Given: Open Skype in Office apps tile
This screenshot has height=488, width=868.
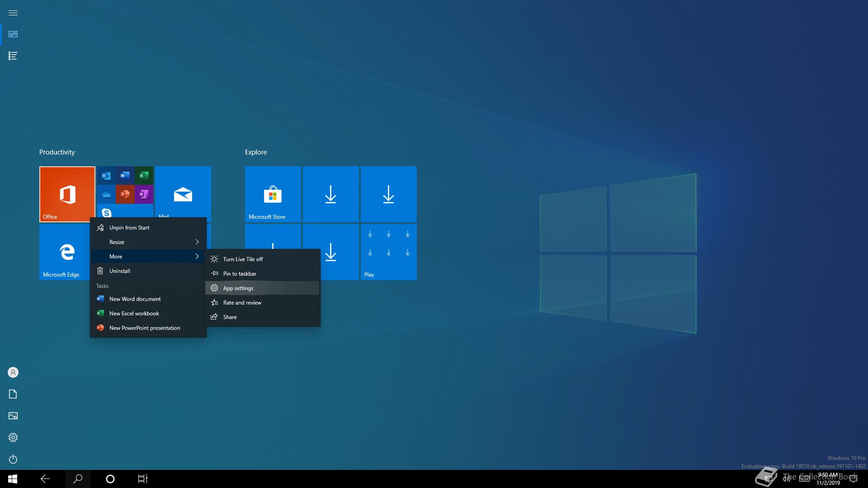Looking at the screenshot, I should click(x=107, y=212).
